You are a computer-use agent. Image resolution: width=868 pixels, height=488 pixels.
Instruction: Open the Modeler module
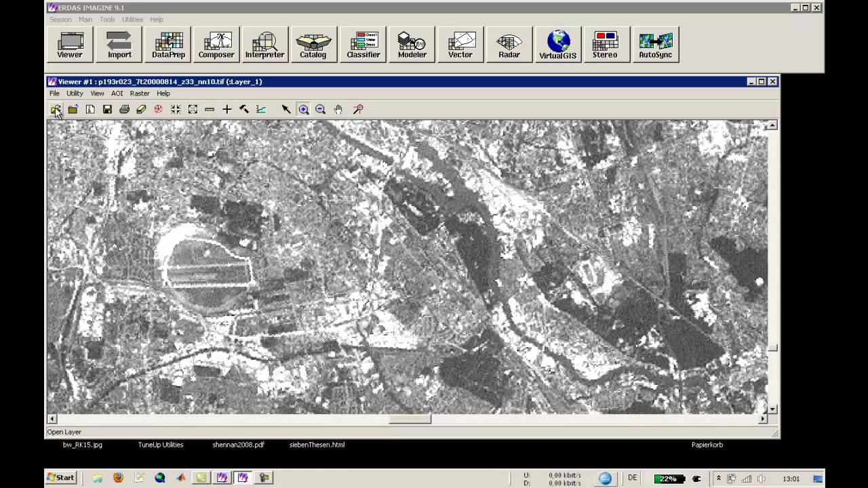click(412, 45)
